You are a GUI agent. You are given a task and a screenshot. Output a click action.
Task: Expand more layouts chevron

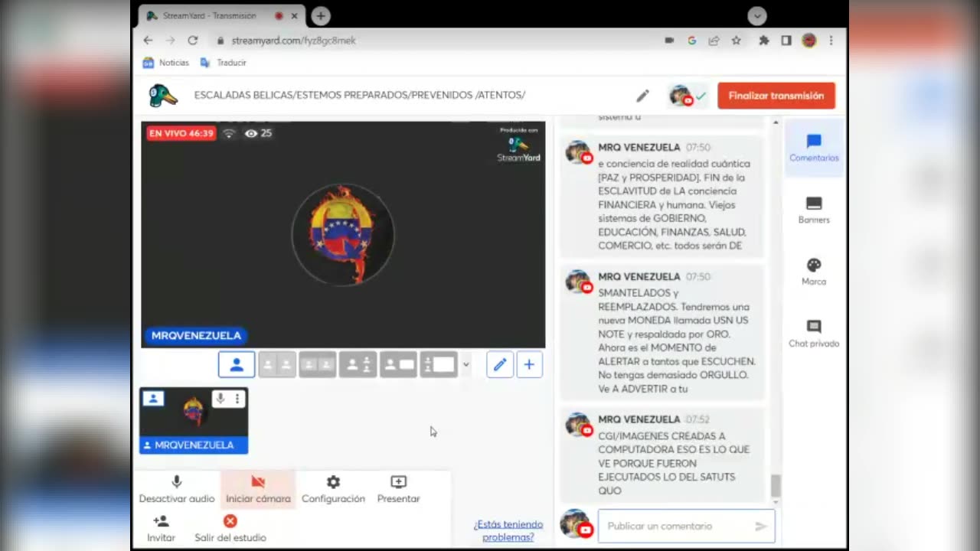point(465,365)
